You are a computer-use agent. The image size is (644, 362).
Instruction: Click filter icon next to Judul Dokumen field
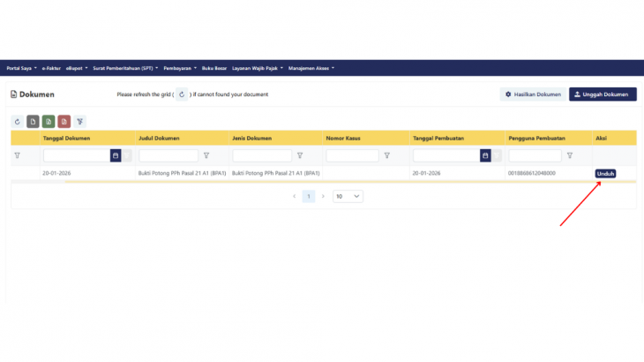pos(206,155)
